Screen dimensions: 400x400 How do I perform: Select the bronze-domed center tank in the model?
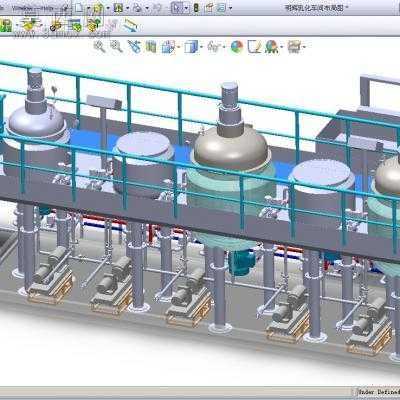[231, 148]
